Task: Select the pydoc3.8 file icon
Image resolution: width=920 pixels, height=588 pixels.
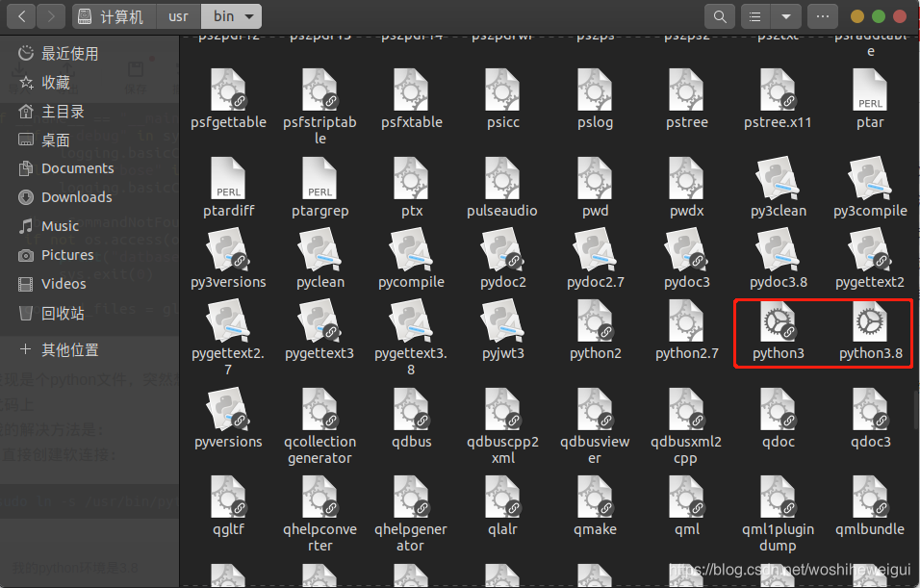Action: (x=778, y=250)
